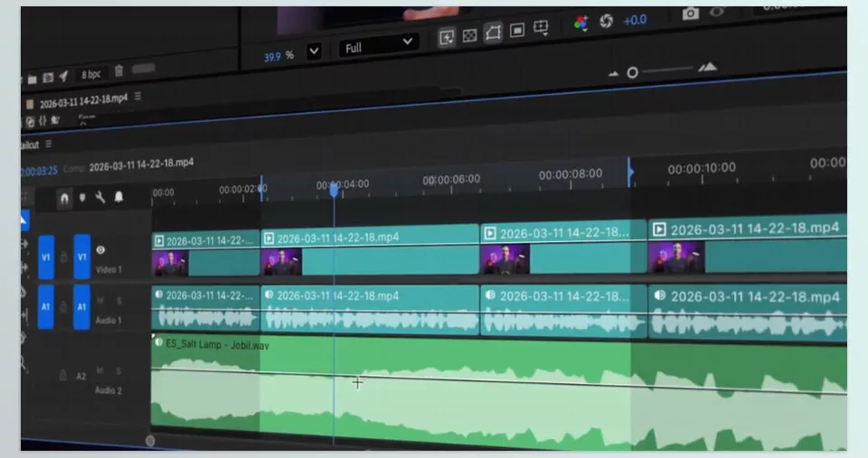The height and width of the screenshot is (458, 868).
Task: Click the camera snapshot icon
Action: 690,14
